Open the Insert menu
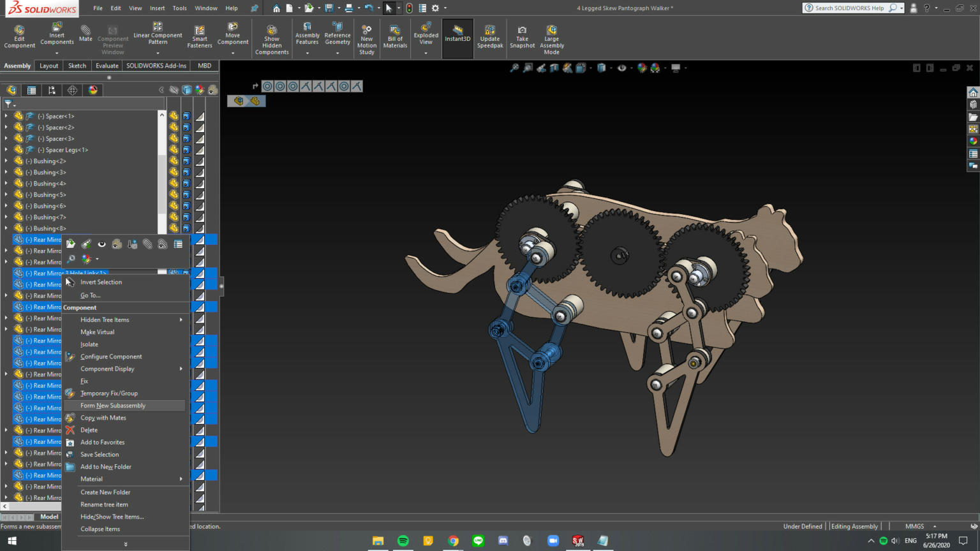Screen dimensions: 980x551 pos(157,8)
